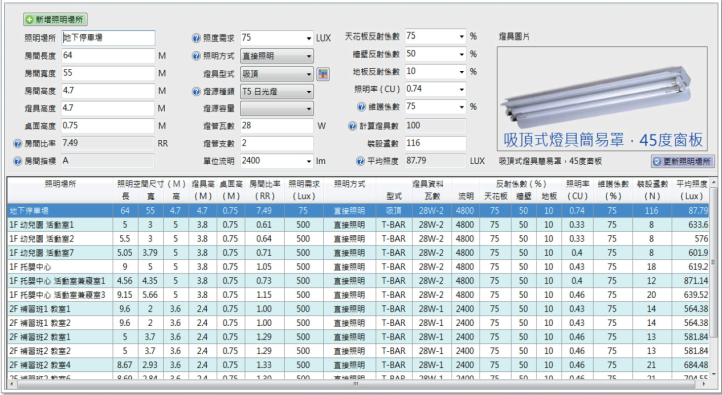Click the 平均照度 (Lux) column header
This screenshot has width=722, height=395.
pos(691,190)
